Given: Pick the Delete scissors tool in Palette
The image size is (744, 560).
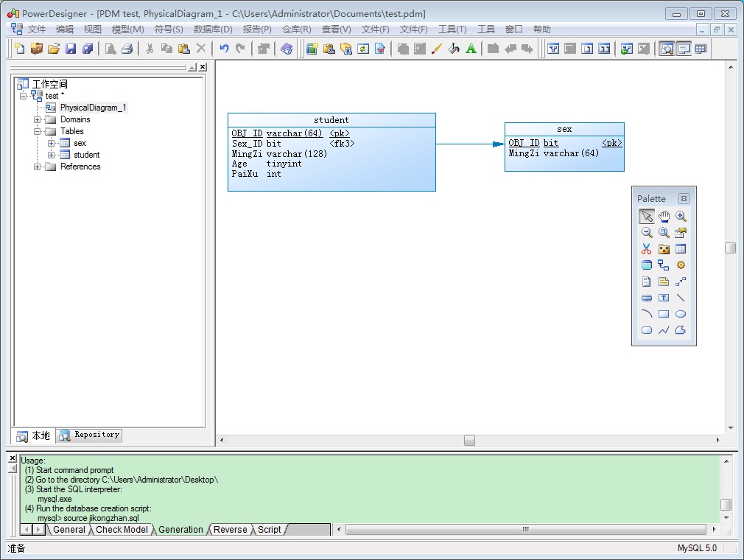Looking at the screenshot, I should 647,248.
